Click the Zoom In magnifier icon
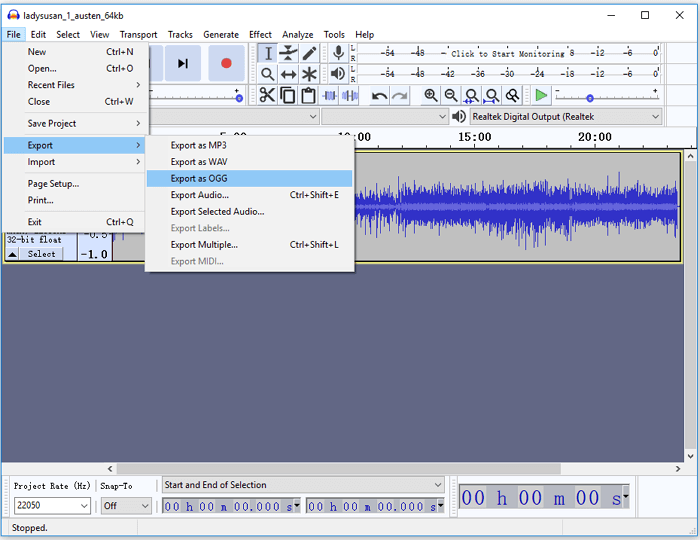Image resolution: width=700 pixels, height=540 pixels. (430, 95)
